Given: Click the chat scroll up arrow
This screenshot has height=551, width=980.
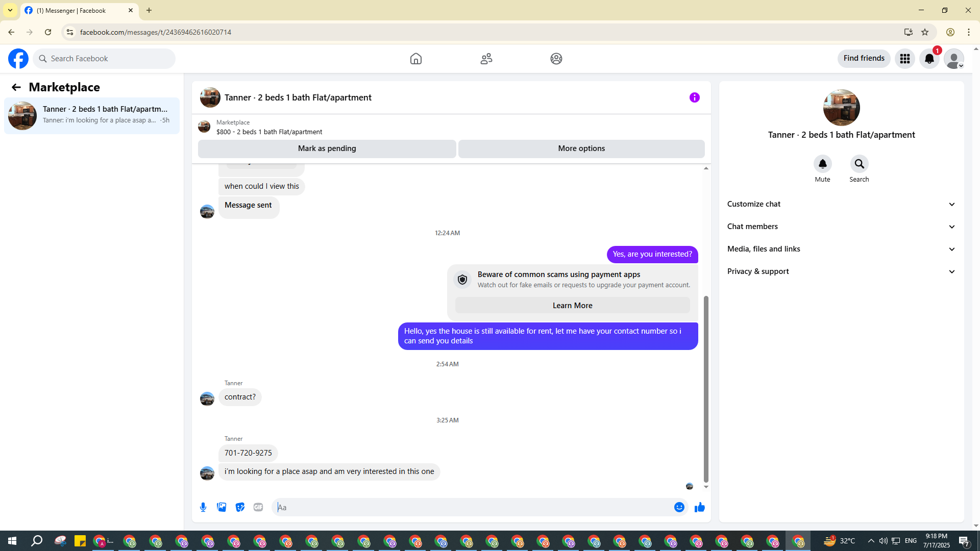Looking at the screenshot, I should point(706,168).
